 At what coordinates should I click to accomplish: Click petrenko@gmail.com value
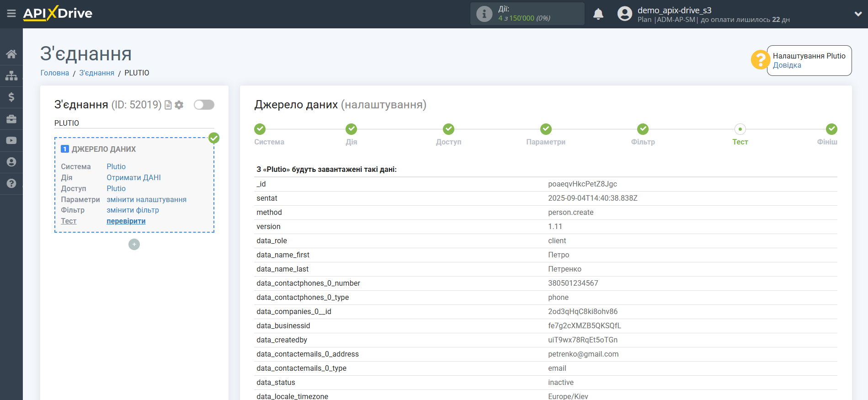[x=583, y=354]
